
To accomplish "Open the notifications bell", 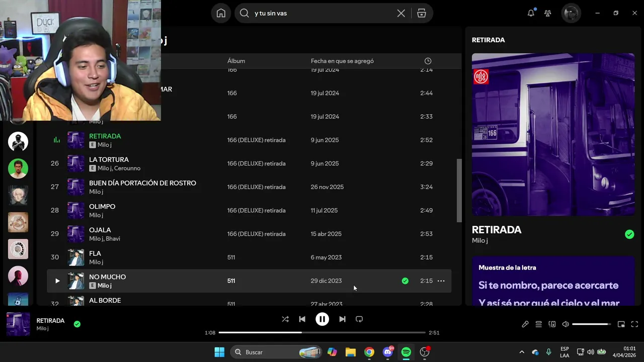I will 531,13.
